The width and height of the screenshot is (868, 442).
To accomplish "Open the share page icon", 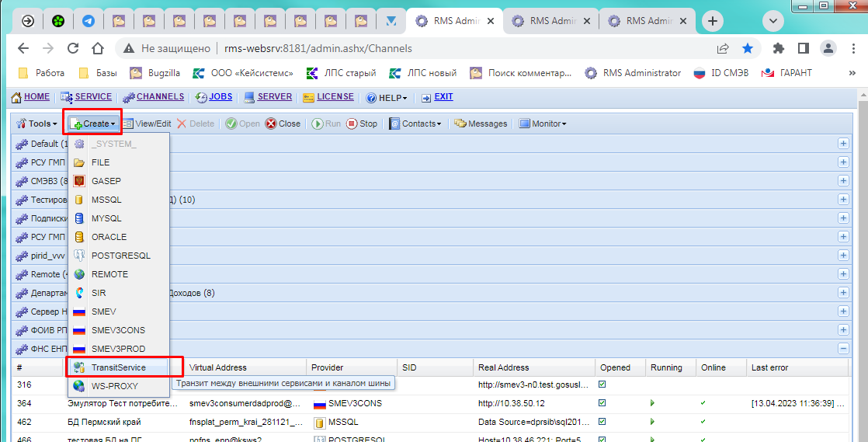I will [x=722, y=49].
